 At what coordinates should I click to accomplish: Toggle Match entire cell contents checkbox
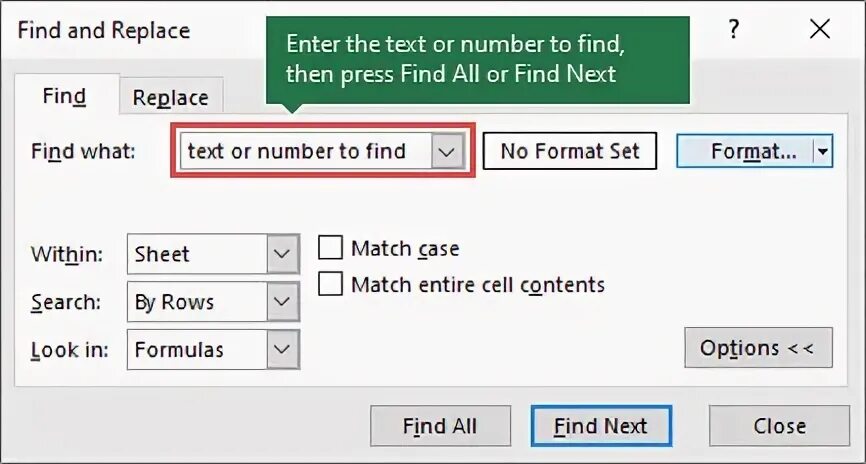coord(331,285)
